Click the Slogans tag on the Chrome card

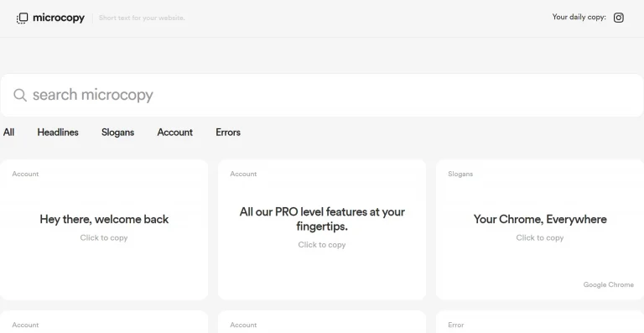[460, 174]
